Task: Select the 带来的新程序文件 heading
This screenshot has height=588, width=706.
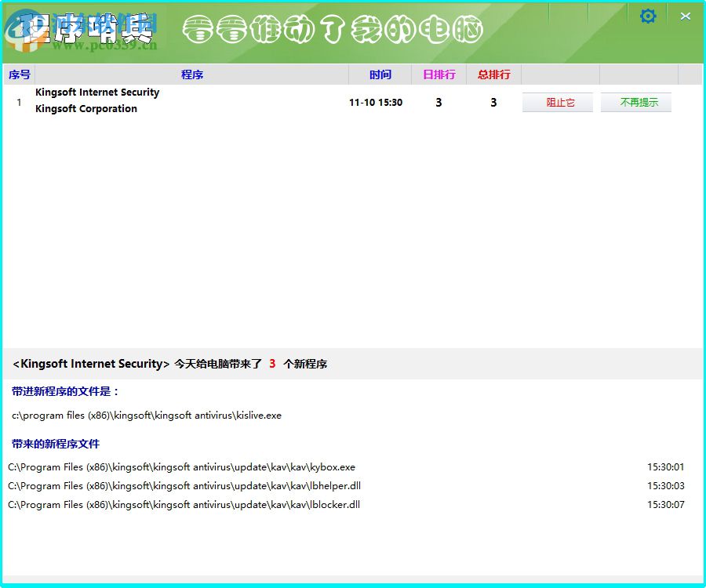Action: 56,444
